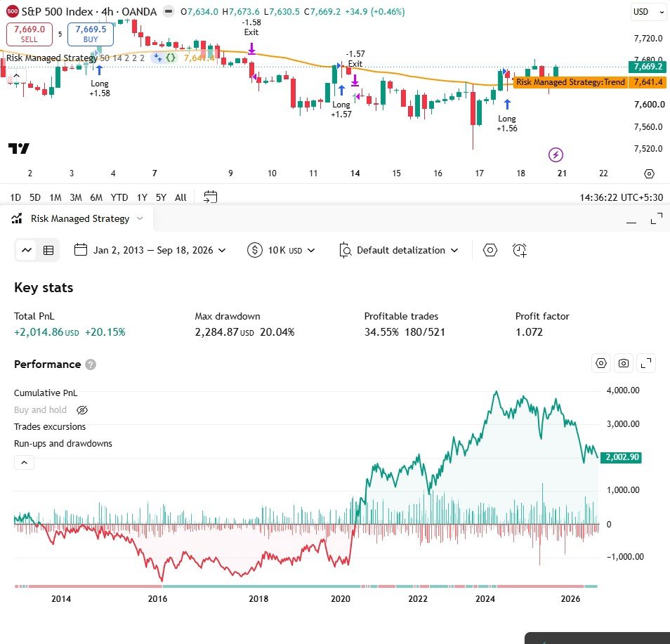Click the TradingView logo on the chart

(x=19, y=148)
